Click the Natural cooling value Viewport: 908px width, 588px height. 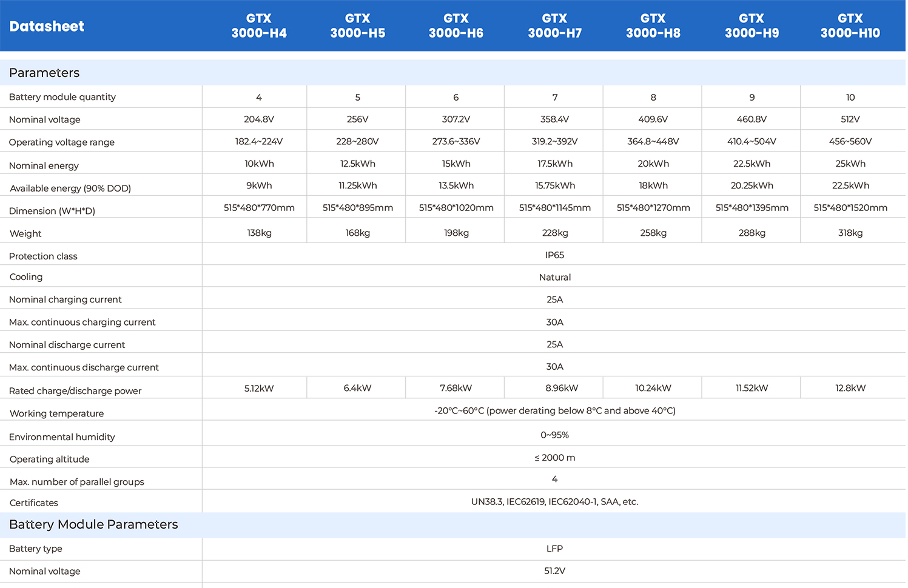point(554,277)
